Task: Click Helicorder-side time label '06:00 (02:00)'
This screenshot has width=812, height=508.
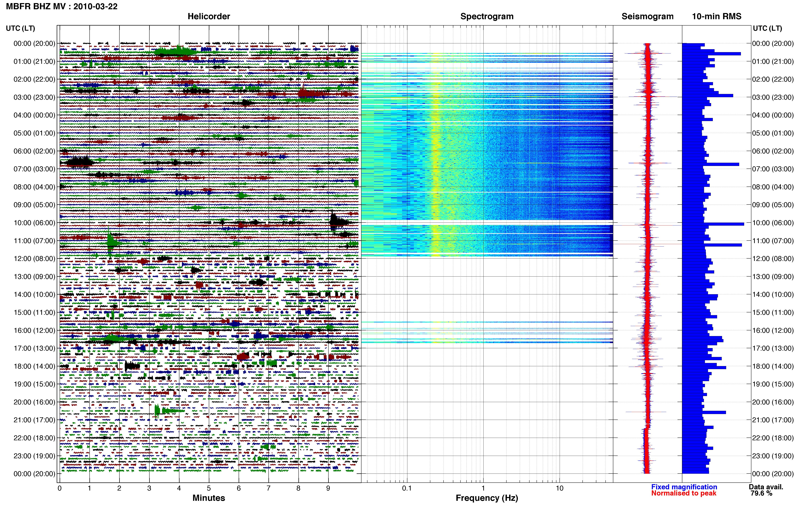Action: [34, 151]
